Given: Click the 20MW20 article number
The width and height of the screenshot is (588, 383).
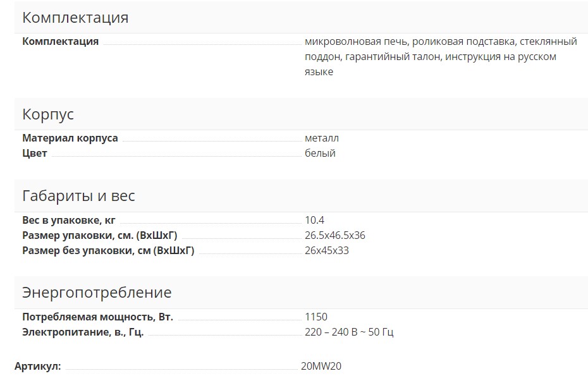Looking at the screenshot, I should [x=321, y=367].
